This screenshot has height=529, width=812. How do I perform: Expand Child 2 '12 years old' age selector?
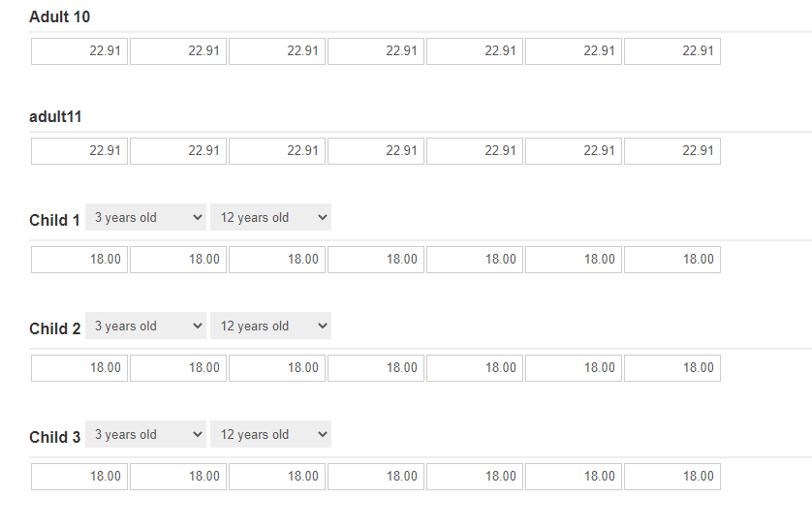[270, 327]
